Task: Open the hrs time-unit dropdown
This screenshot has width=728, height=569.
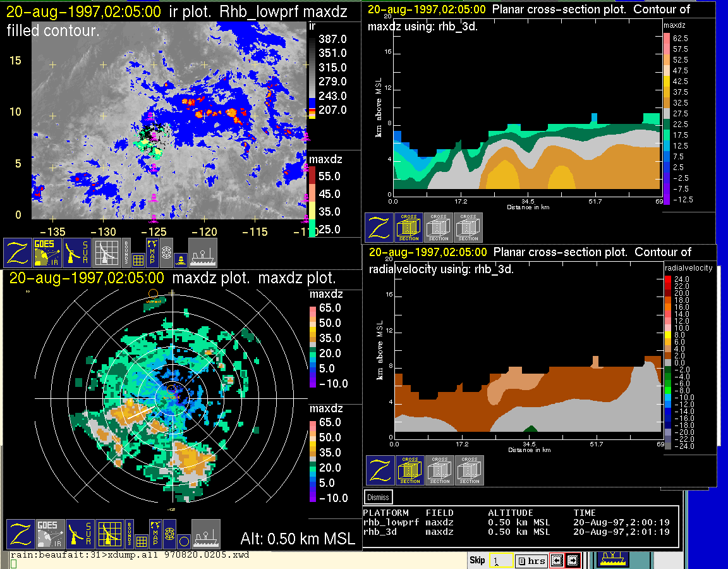Action: point(531,560)
